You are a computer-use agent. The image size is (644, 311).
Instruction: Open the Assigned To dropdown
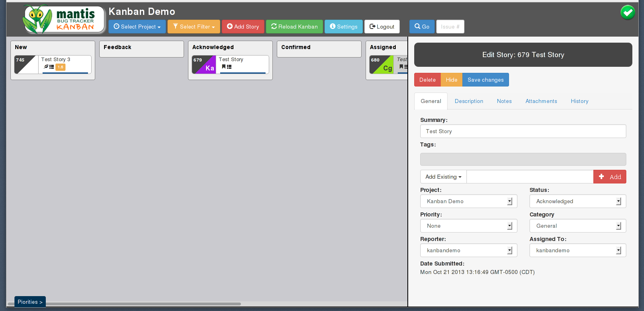coord(578,250)
